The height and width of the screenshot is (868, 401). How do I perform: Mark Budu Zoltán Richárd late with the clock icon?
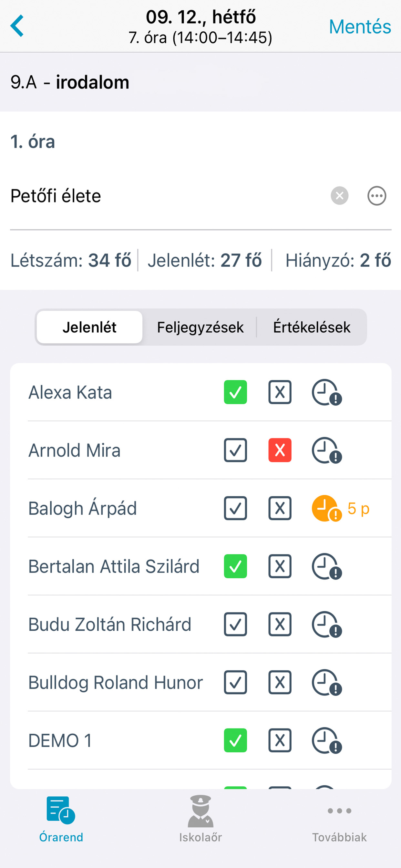pyautogui.click(x=326, y=625)
